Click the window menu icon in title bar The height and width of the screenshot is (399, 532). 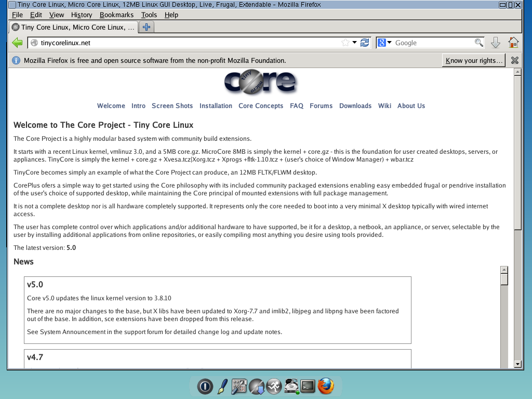(x=12, y=5)
